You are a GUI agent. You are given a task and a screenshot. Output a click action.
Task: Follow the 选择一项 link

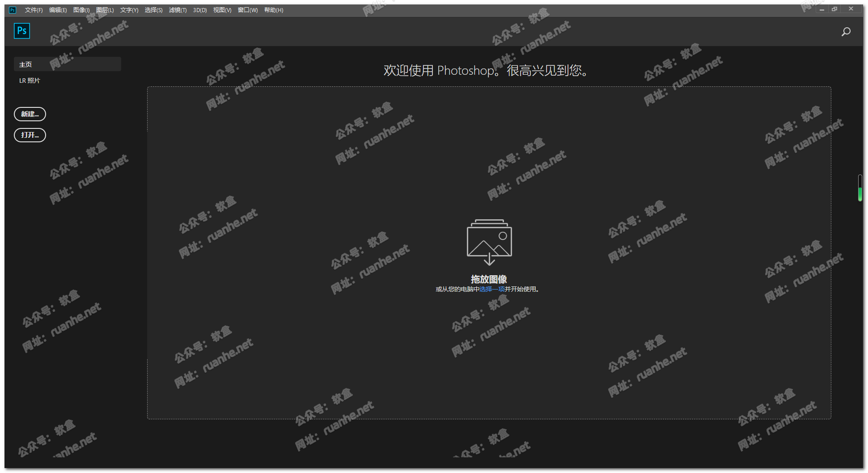492,289
